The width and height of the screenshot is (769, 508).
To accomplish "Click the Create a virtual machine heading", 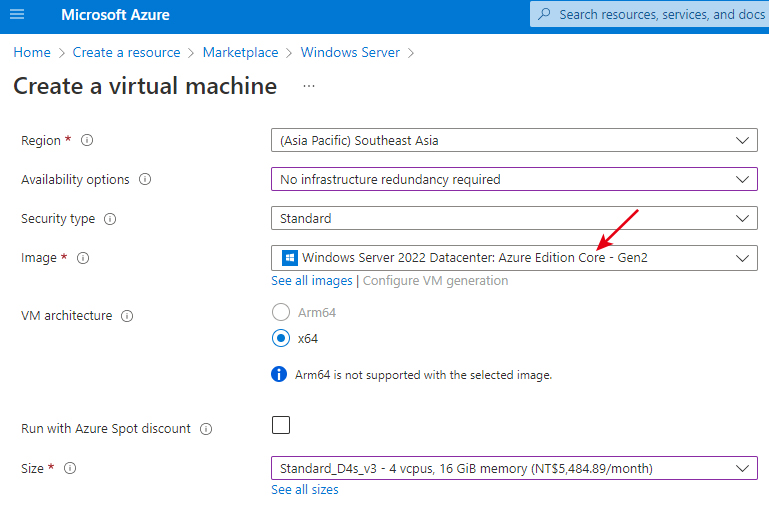I will (145, 86).
